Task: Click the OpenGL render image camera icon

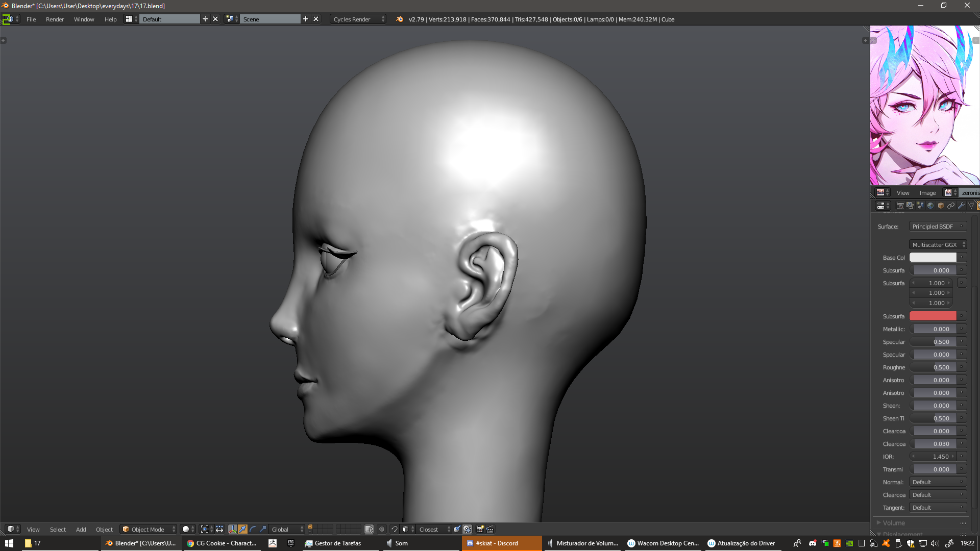Action: point(480,529)
